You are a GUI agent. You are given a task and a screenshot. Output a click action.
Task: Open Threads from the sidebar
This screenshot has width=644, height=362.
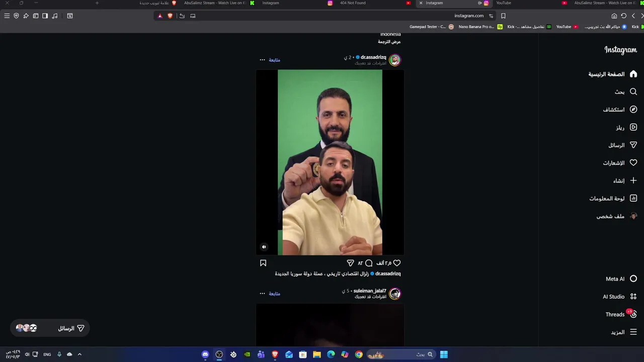(x=621, y=314)
